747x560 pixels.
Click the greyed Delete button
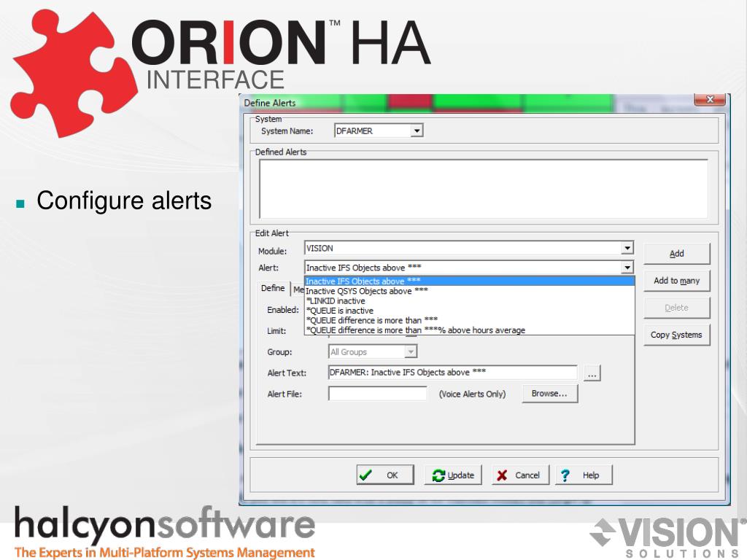tap(676, 308)
